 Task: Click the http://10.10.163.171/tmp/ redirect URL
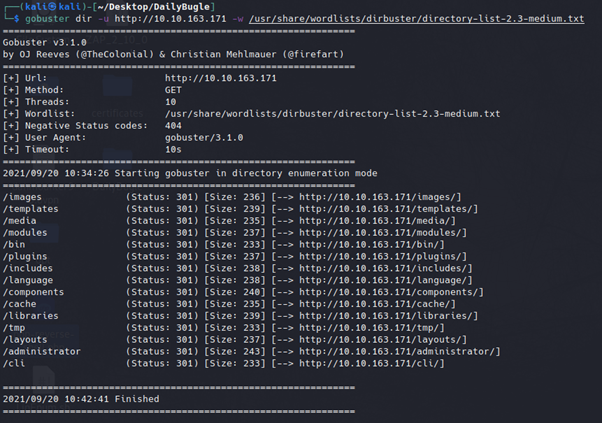(x=369, y=328)
